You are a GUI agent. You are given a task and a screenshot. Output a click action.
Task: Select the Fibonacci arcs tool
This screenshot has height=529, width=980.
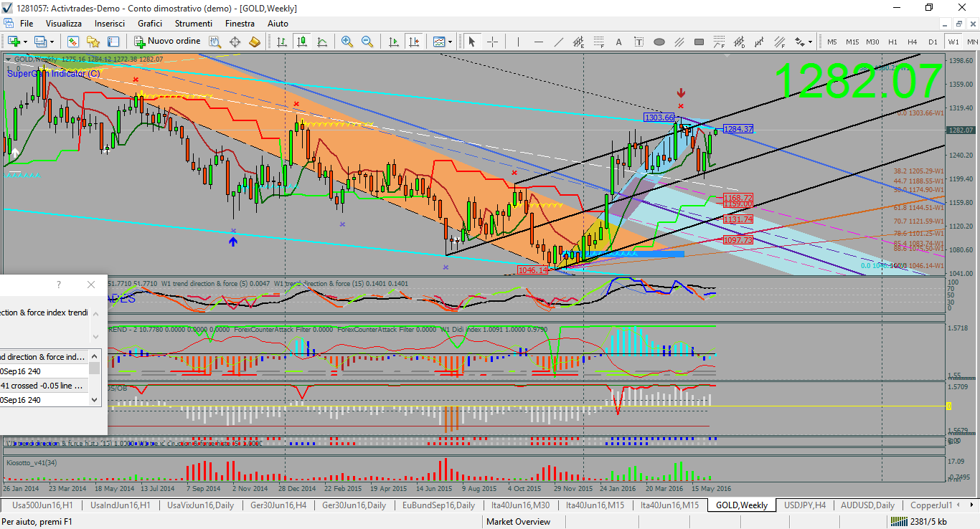719,42
